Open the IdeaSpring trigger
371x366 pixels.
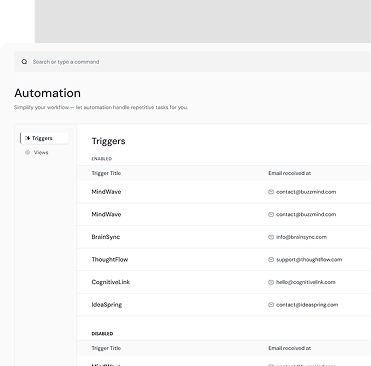224,305
